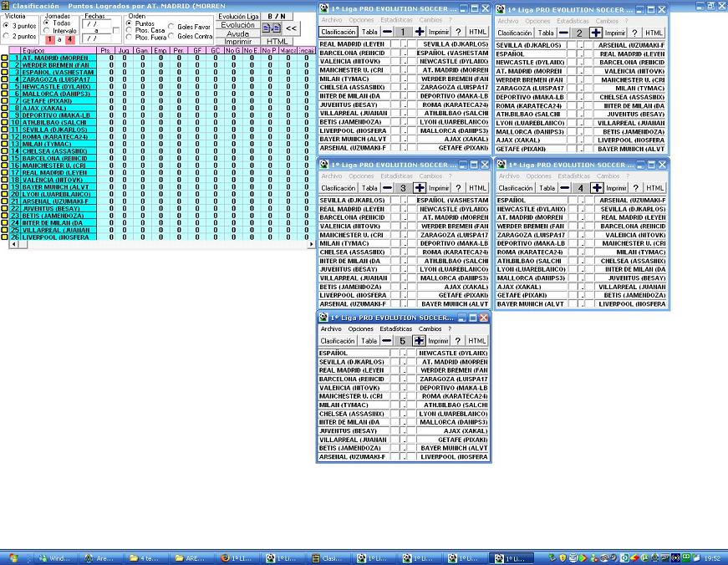
Task: Open the '4 te...' folder taskbar item
Action: point(147,558)
